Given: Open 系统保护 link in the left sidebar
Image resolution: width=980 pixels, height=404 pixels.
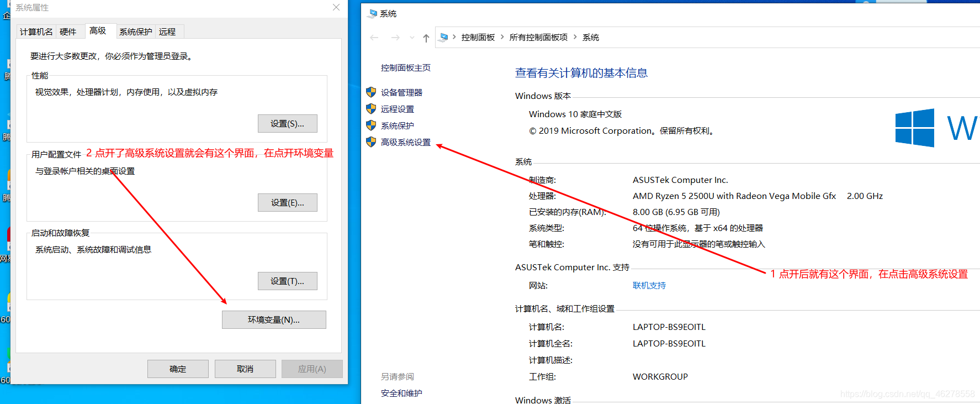Looking at the screenshot, I should pyautogui.click(x=398, y=126).
